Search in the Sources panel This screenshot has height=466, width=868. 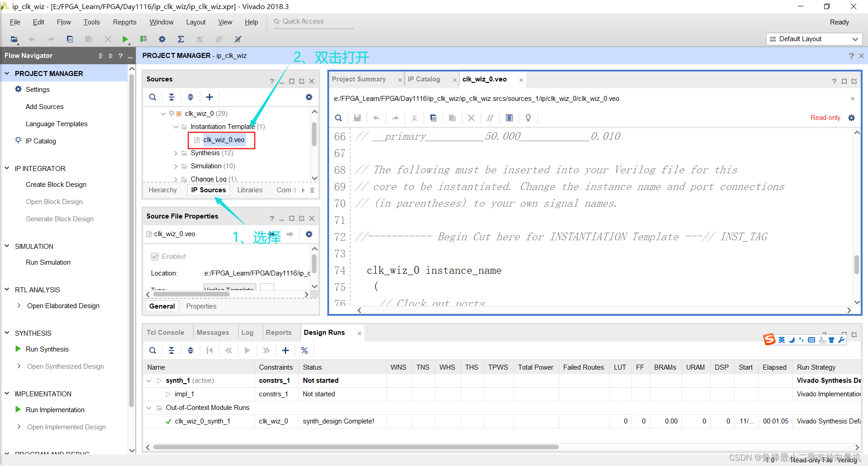point(153,97)
